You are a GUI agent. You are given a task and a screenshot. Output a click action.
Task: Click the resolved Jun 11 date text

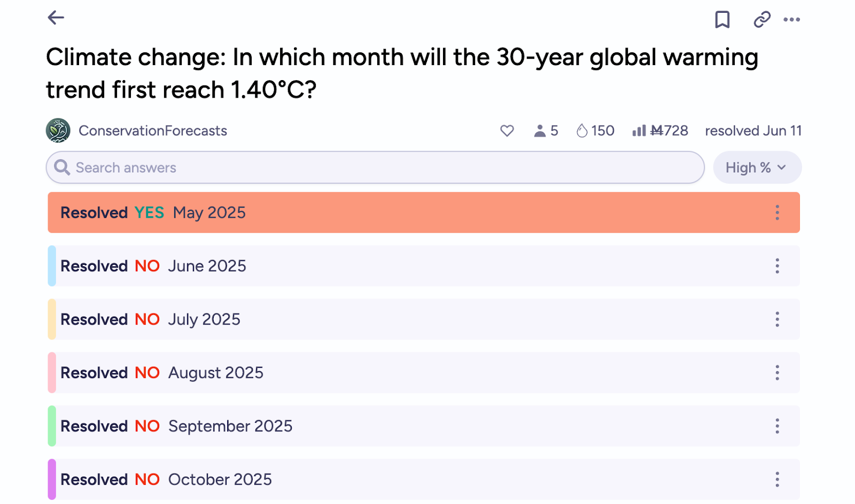tap(753, 131)
